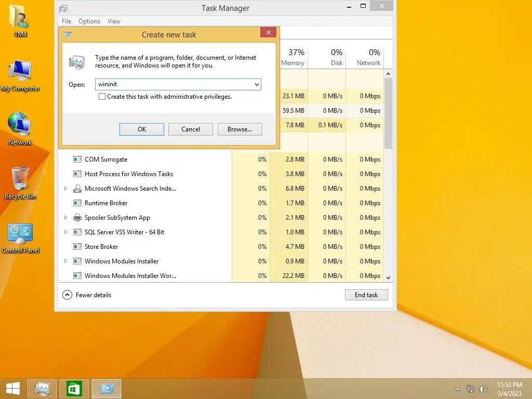Open the VM4 user folder icon
532x399 pixels.
pyautogui.click(x=20, y=20)
